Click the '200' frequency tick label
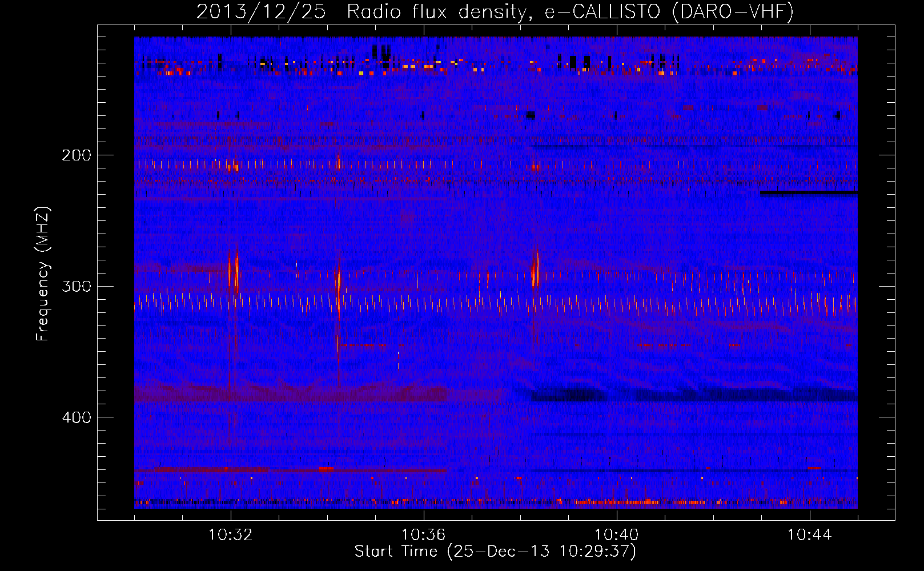 coord(76,155)
